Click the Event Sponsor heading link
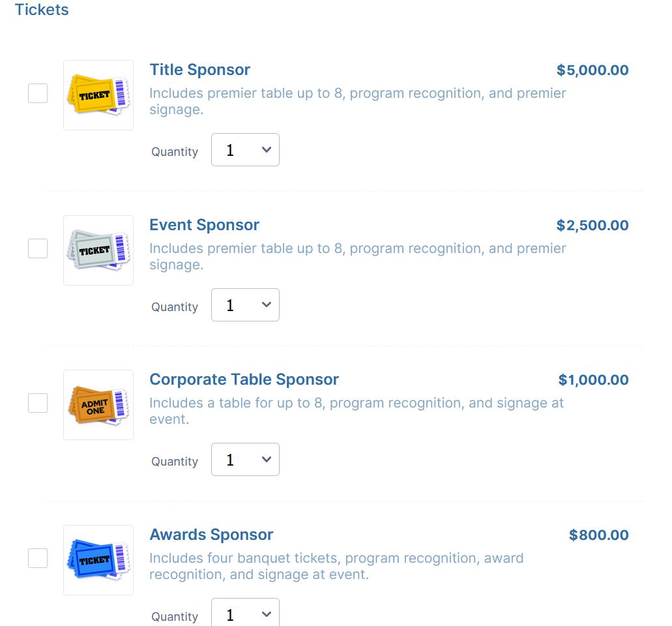672x626 pixels. coord(204,225)
